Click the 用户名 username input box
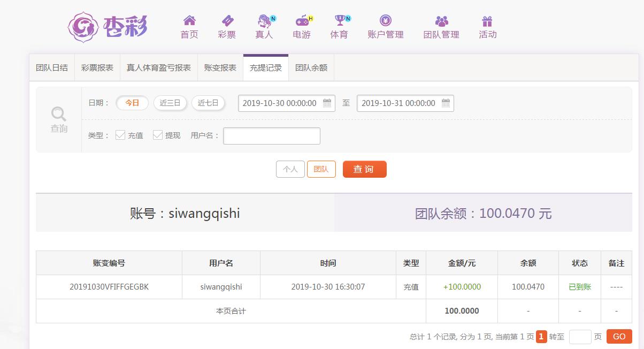644x349 pixels. coord(272,136)
